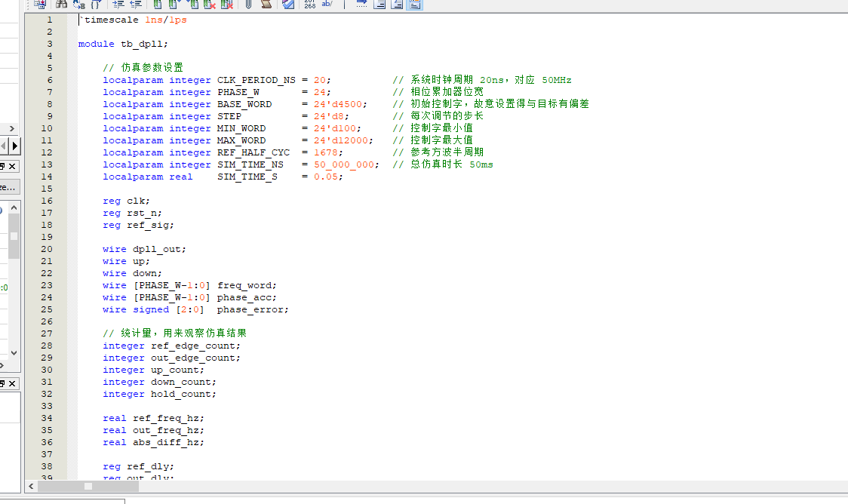
Task: Click the left panel scrollbar up arrow
Action: [x=14, y=207]
